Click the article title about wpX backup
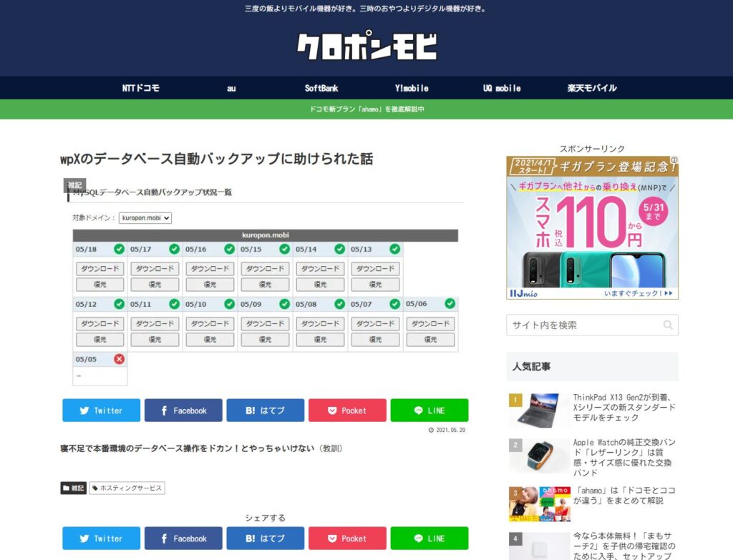 coord(217,159)
